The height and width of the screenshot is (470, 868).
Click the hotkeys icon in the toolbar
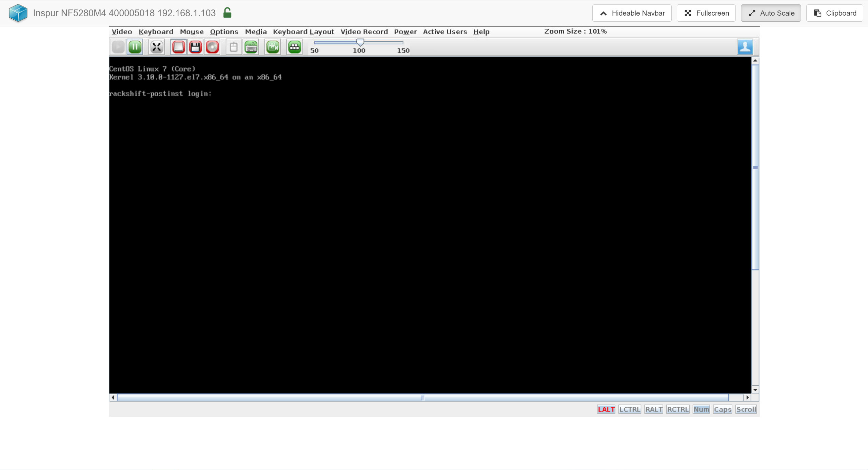coord(295,47)
